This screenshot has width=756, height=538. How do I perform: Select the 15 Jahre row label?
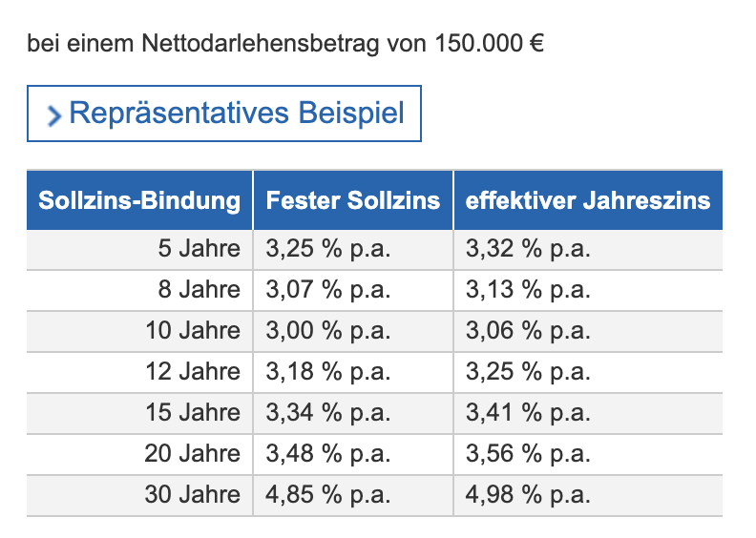(192, 413)
